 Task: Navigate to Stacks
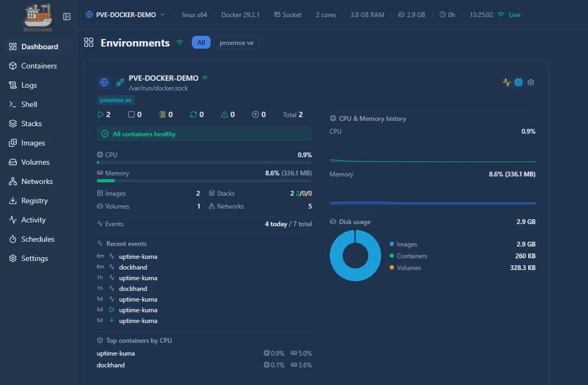click(x=38, y=124)
